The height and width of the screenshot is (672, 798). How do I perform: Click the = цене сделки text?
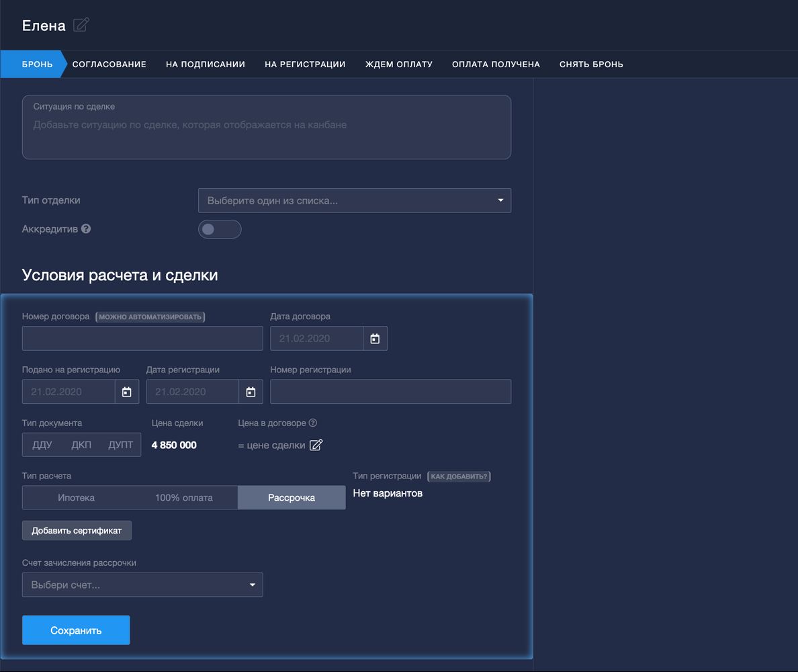[272, 446]
